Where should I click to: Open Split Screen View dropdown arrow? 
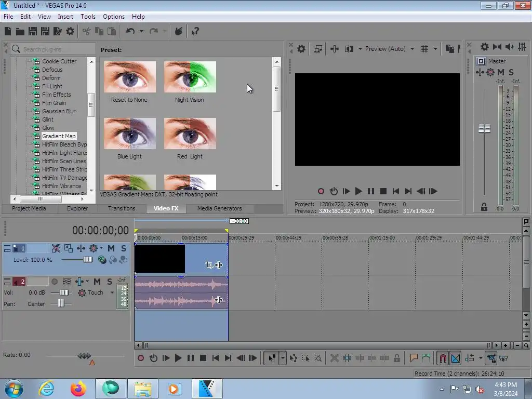(360, 49)
